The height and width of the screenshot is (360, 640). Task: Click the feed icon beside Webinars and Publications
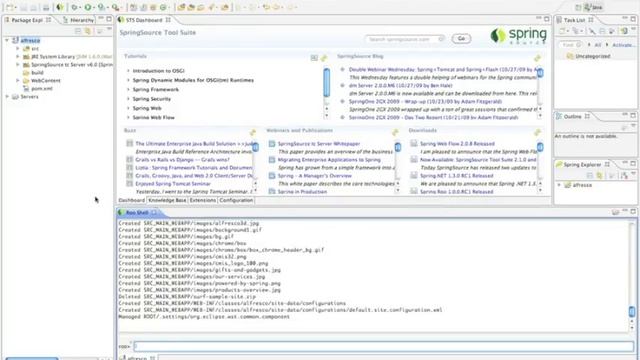395,132
